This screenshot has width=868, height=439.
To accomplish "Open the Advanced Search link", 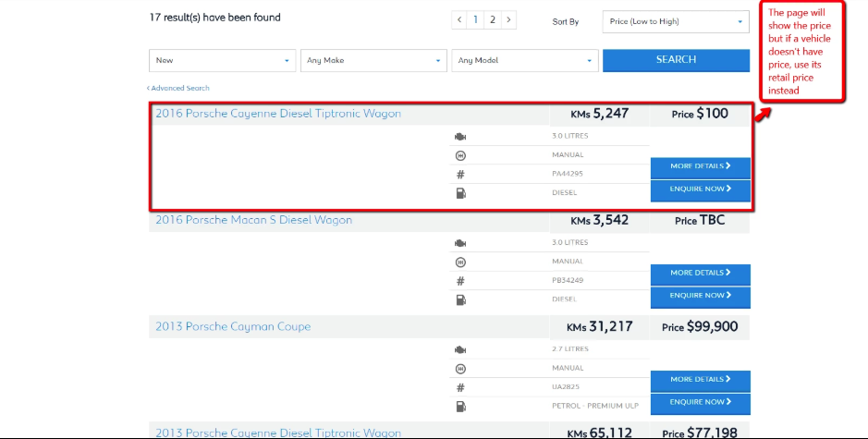I will 178,88.
